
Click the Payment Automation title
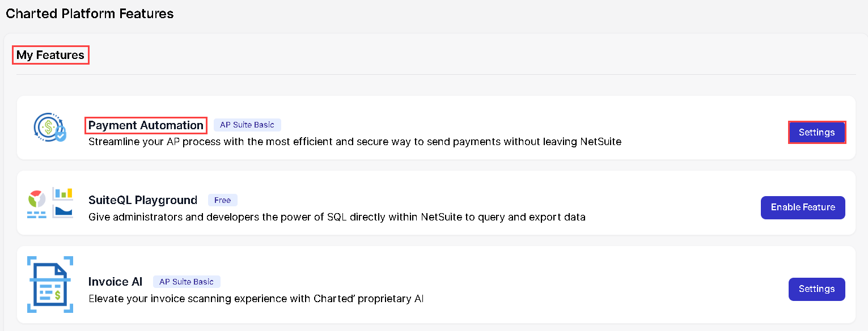tap(146, 125)
